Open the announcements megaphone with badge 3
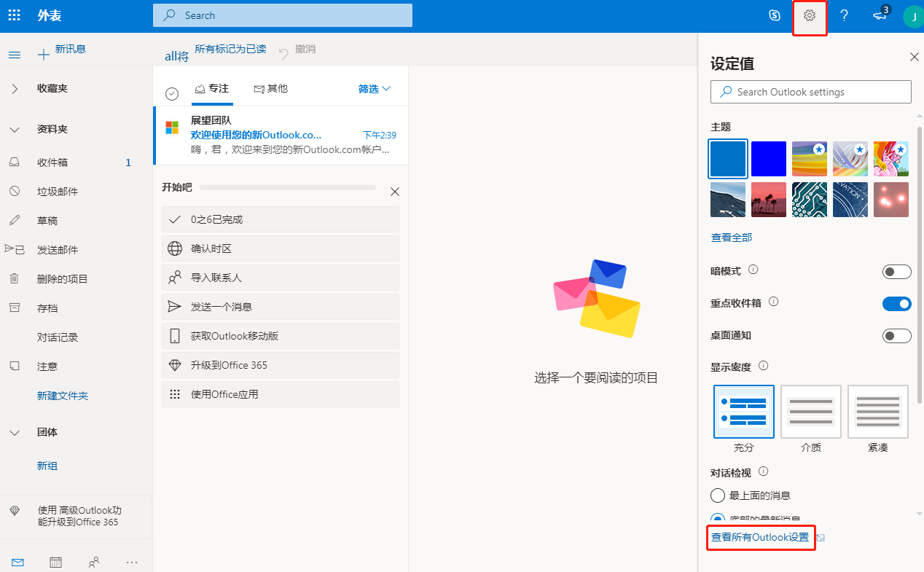This screenshot has width=924, height=572. point(880,15)
